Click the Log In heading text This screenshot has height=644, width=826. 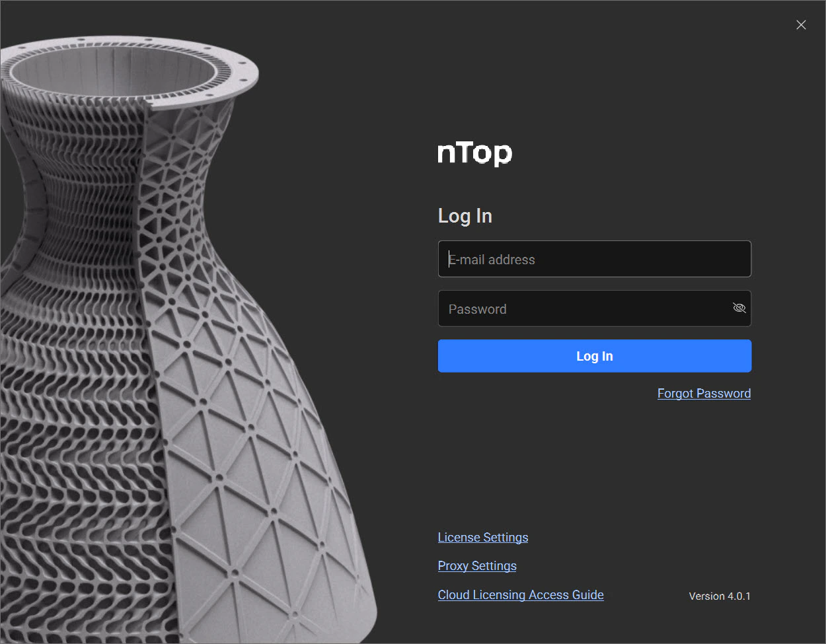tap(465, 216)
